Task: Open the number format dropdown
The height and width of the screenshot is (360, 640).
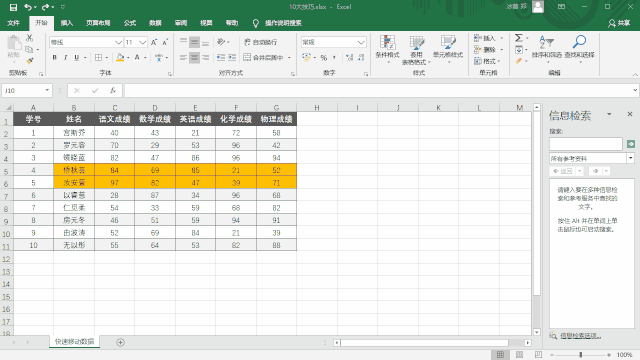Action: pos(361,42)
